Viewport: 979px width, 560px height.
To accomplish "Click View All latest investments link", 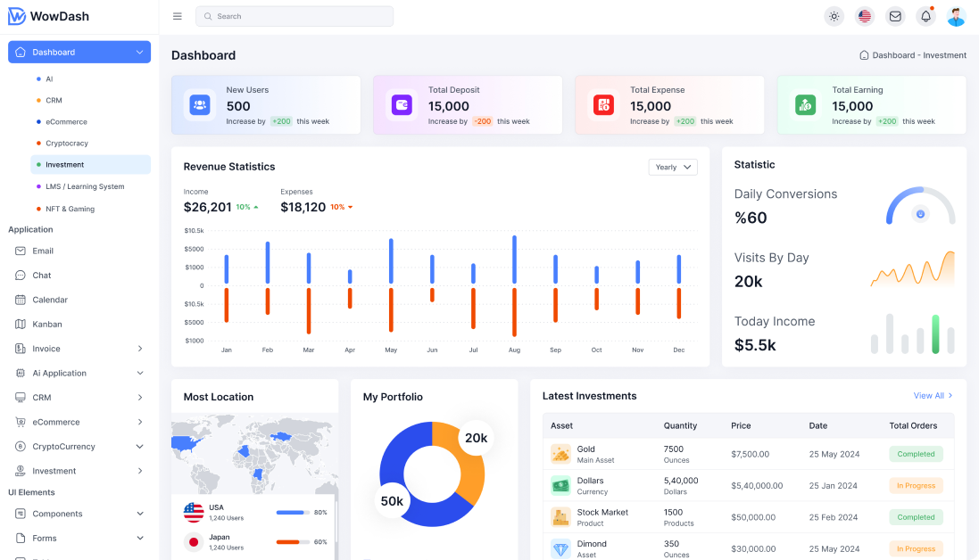I will click(933, 396).
